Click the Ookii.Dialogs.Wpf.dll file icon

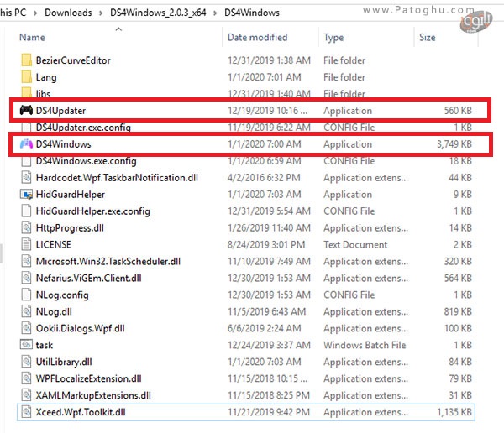coord(26,328)
